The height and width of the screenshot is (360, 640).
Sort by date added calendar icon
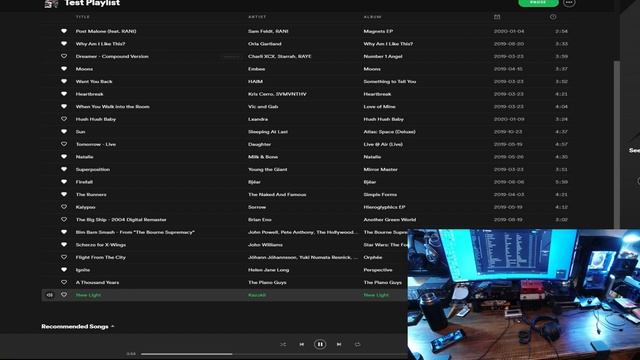pos(497,17)
